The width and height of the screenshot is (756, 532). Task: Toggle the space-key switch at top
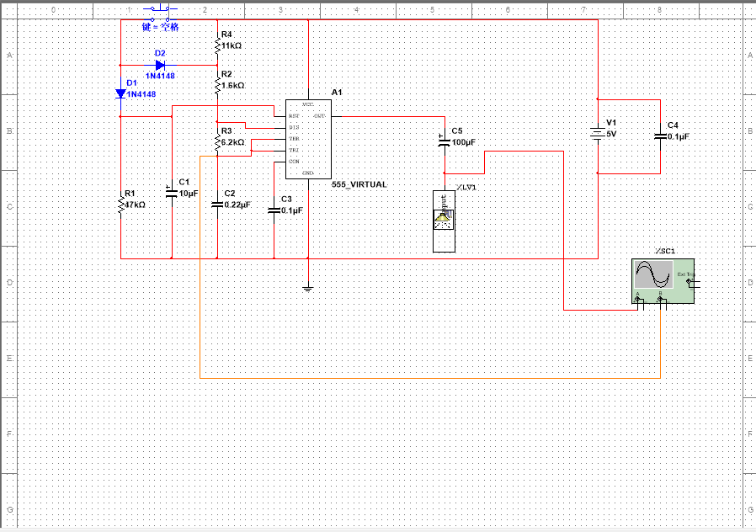pos(160,13)
